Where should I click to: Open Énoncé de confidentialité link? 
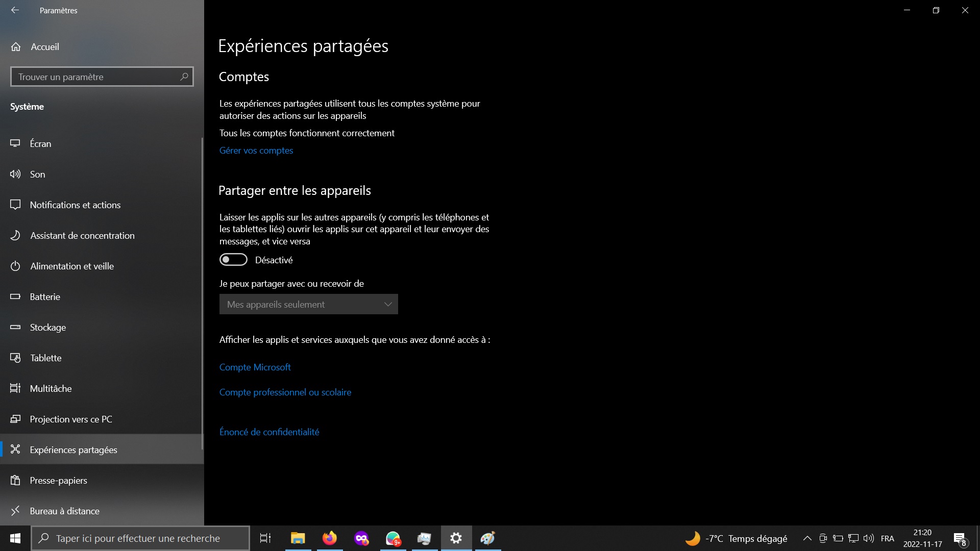269,431
